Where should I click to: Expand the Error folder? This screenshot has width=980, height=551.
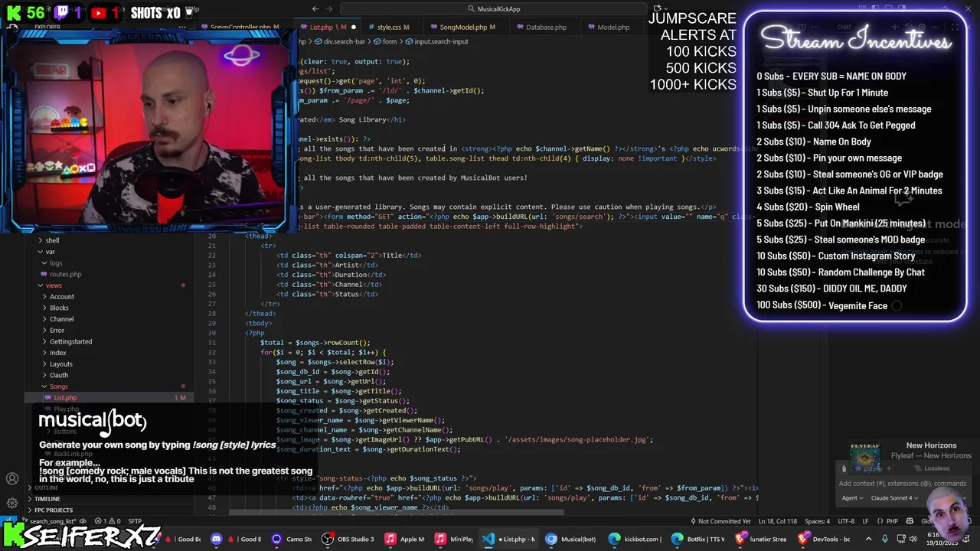[x=57, y=331]
